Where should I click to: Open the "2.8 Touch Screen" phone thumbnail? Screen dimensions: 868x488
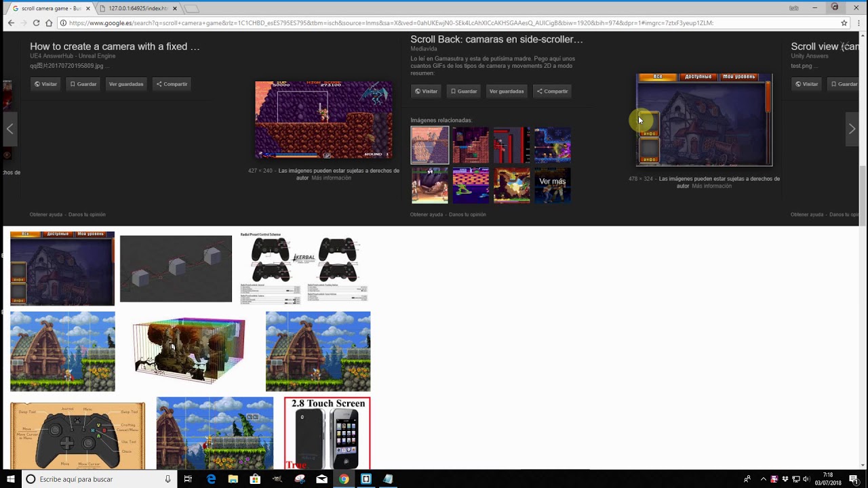coord(328,433)
